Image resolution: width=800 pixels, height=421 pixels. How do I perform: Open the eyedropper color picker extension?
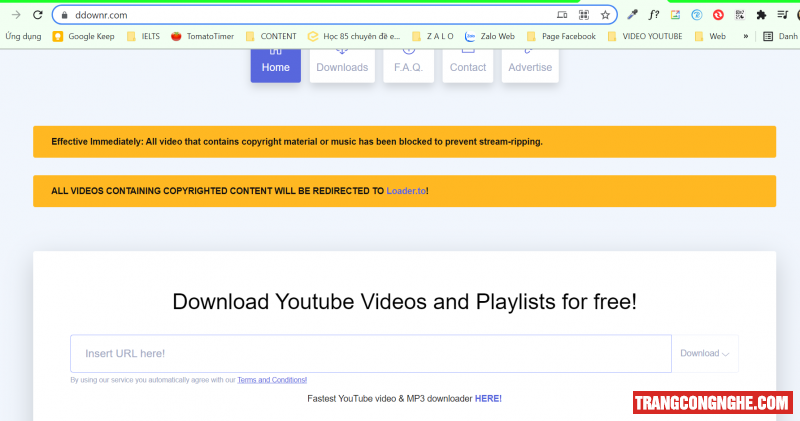click(632, 15)
